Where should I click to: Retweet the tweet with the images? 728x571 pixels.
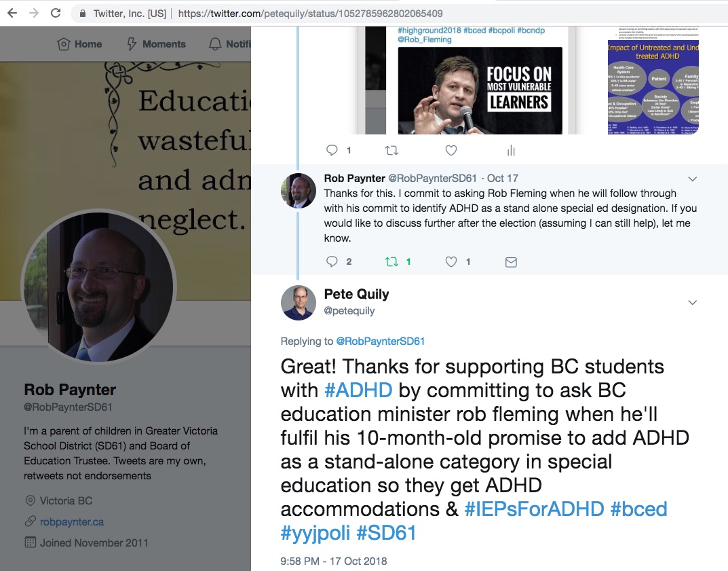click(391, 150)
